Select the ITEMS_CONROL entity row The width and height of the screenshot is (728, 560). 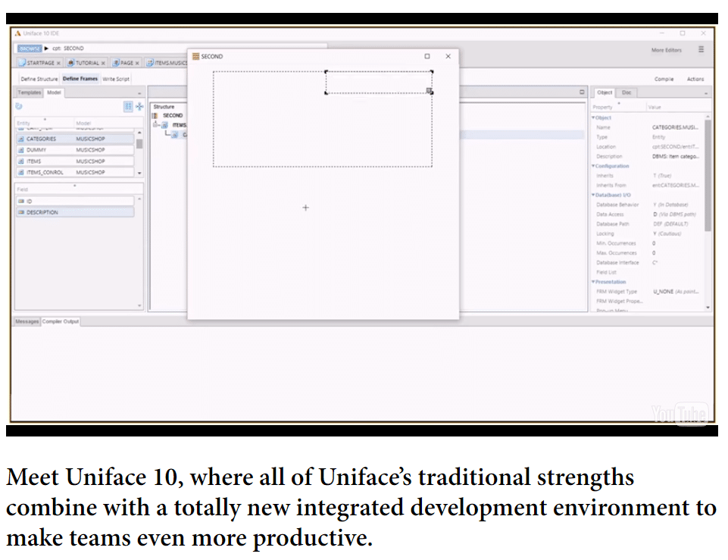[x=75, y=172]
